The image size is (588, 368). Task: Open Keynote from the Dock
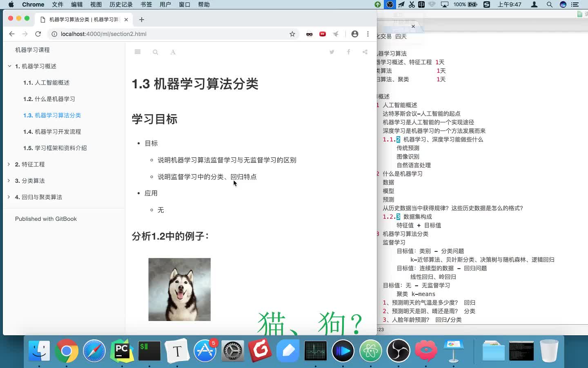pos(454,351)
